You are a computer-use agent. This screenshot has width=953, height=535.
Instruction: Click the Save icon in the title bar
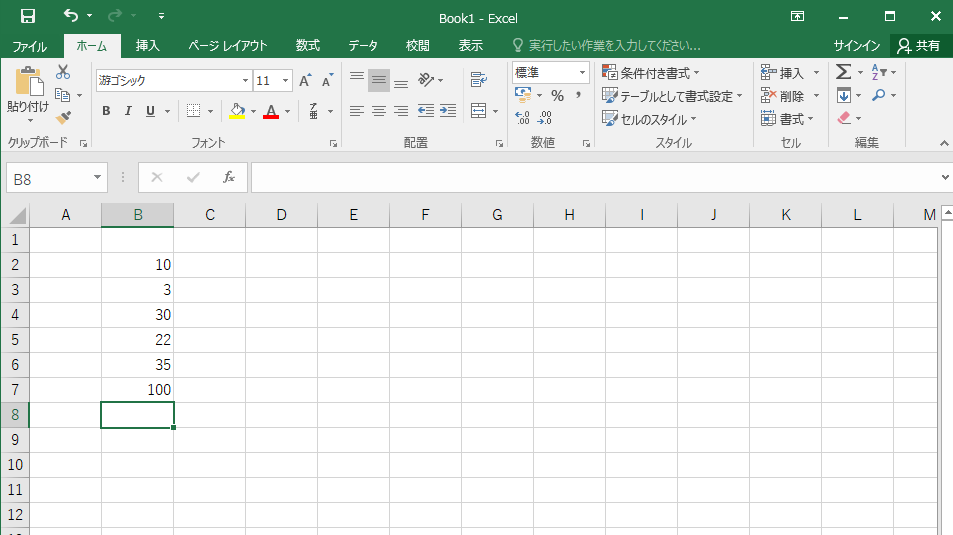coord(28,16)
